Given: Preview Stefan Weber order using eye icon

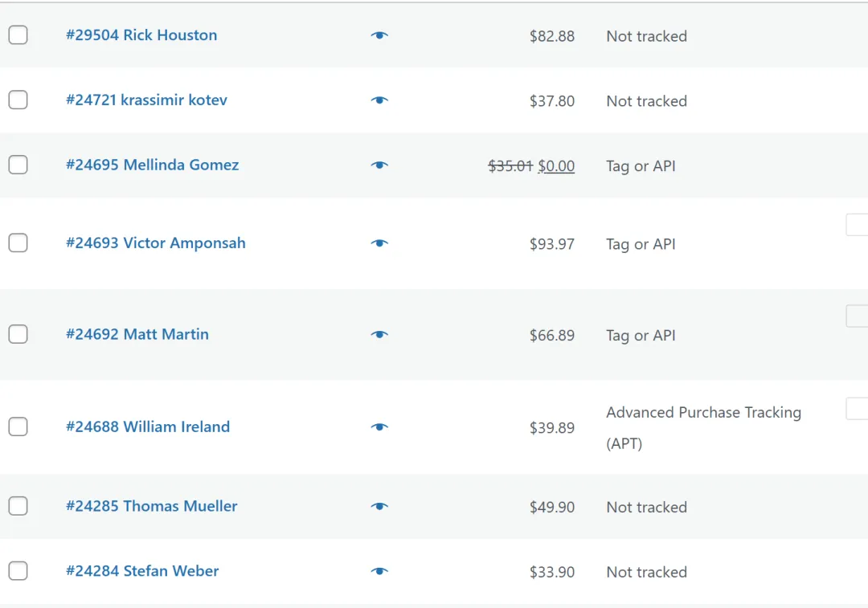Looking at the screenshot, I should click(379, 572).
